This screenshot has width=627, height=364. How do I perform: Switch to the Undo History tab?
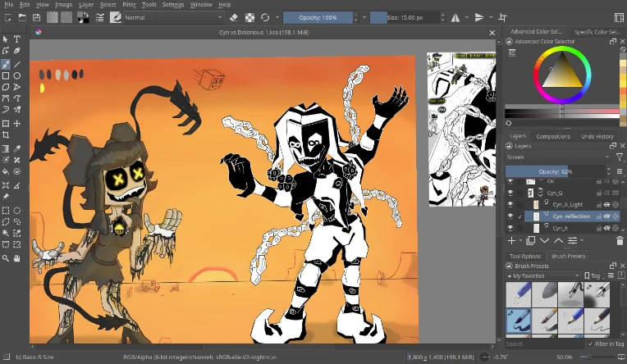tap(597, 136)
